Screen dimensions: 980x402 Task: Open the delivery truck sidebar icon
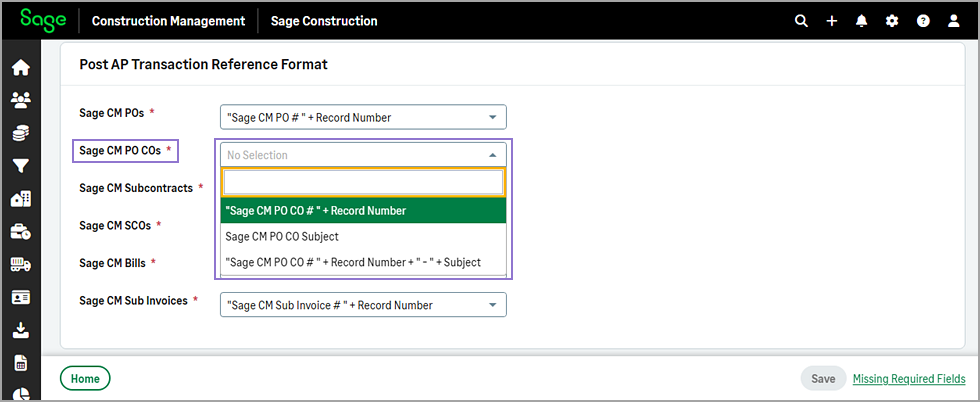[21, 264]
